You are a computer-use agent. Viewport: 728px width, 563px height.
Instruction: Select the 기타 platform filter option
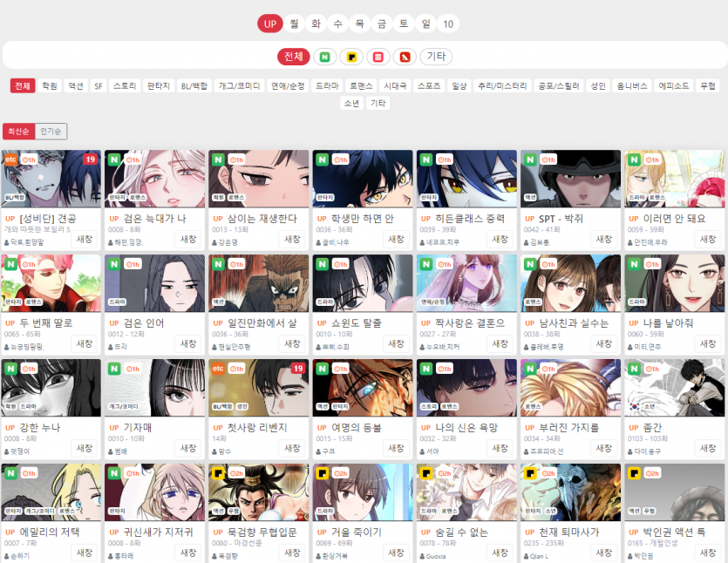point(437,57)
